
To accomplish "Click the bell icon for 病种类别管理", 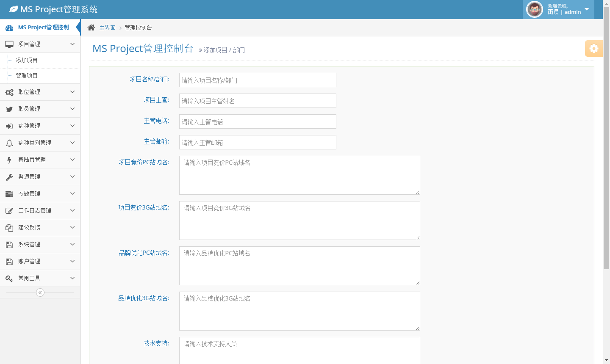I will [x=9, y=143].
